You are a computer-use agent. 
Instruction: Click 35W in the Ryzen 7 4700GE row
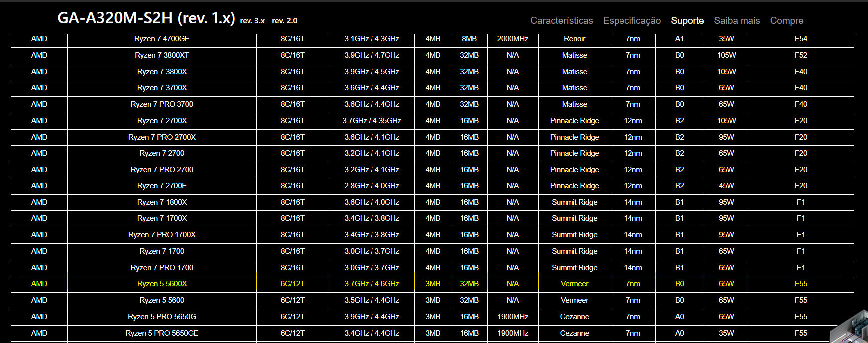click(726, 39)
